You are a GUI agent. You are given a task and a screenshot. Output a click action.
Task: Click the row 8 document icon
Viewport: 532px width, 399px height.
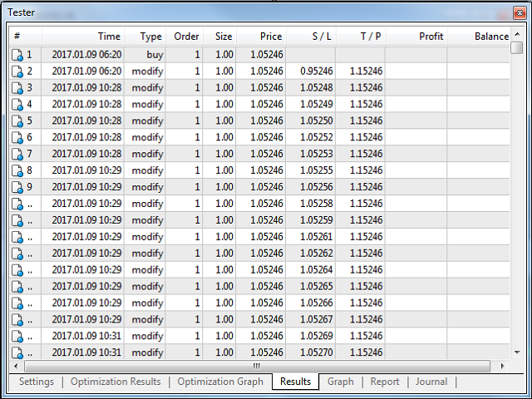tap(17, 171)
